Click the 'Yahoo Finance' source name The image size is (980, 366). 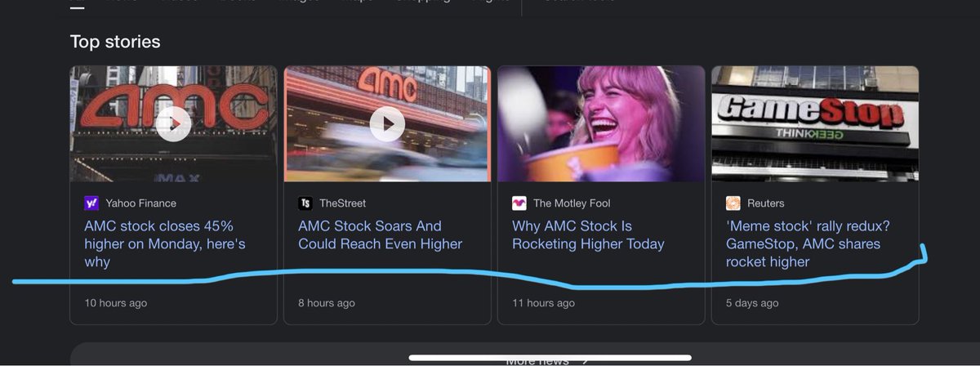(x=140, y=203)
